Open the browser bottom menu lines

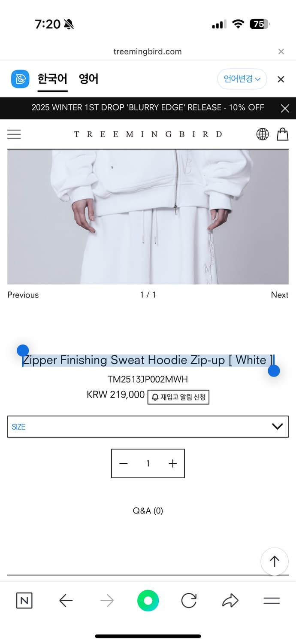(272, 601)
